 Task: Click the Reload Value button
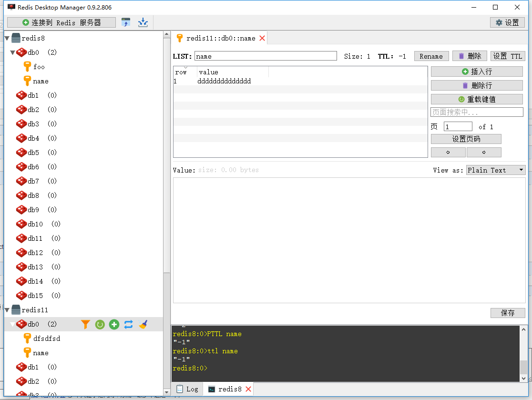pyautogui.click(x=477, y=100)
